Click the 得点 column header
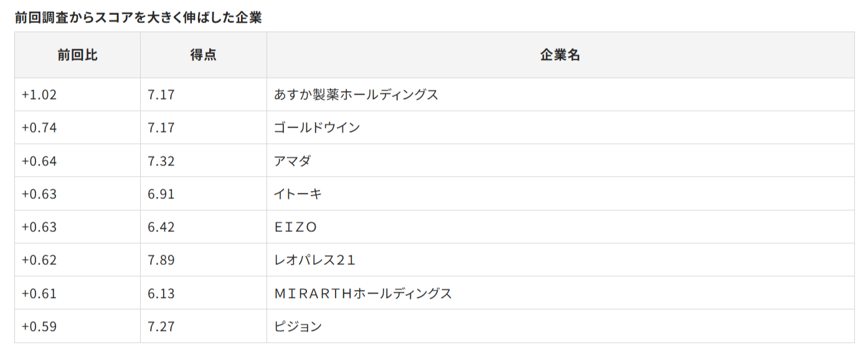The width and height of the screenshot is (868, 354). pyautogui.click(x=203, y=55)
